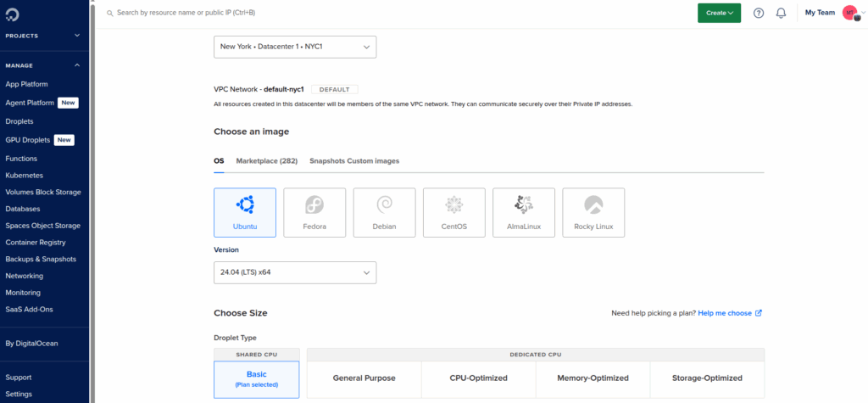The image size is (868, 403).
Task: Click the DEFAULT badge next to default-nyc1
Action: point(334,89)
